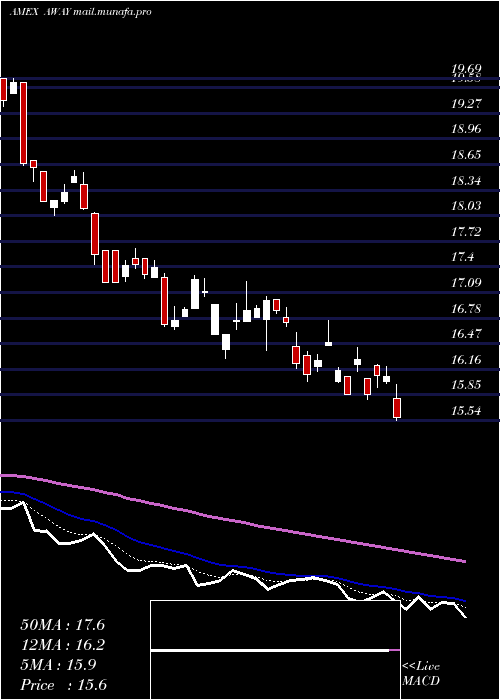The image size is (500, 700).
Task: Click the 18.96 price level label
Action: pyautogui.click(x=466, y=129)
